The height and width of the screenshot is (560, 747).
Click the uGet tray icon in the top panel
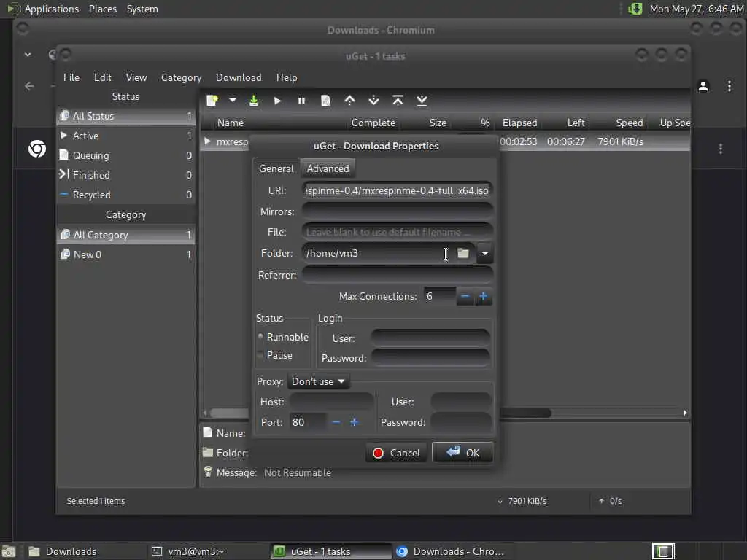(x=635, y=9)
